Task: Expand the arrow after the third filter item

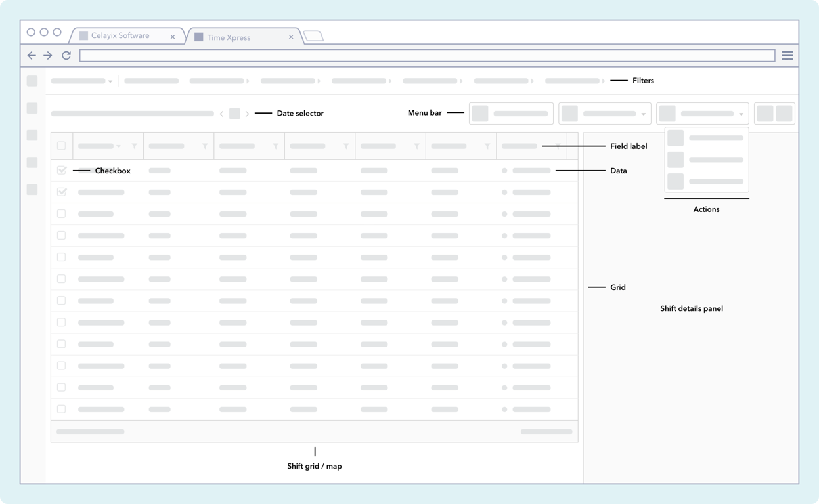Action: coord(319,81)
